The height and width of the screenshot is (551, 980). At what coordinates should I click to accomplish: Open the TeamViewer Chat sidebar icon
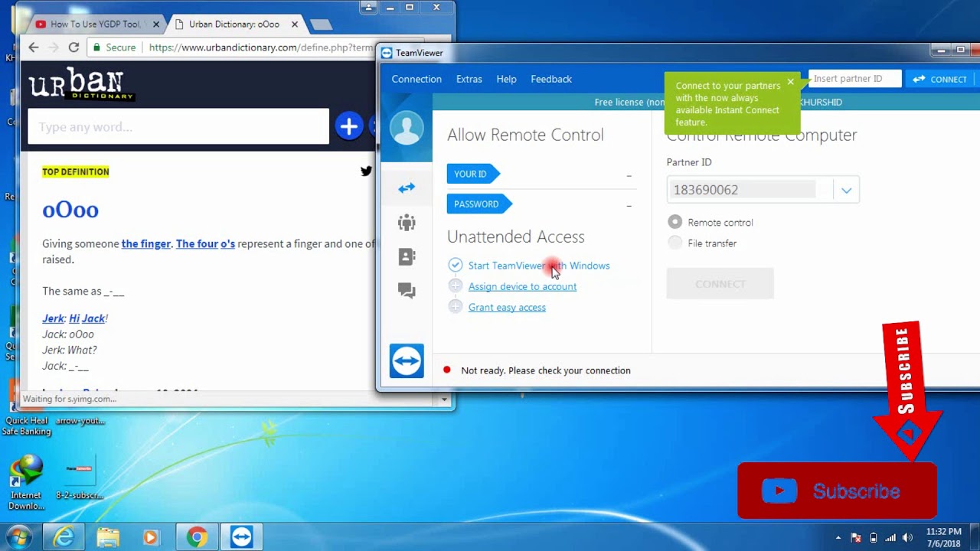(407, 291)
